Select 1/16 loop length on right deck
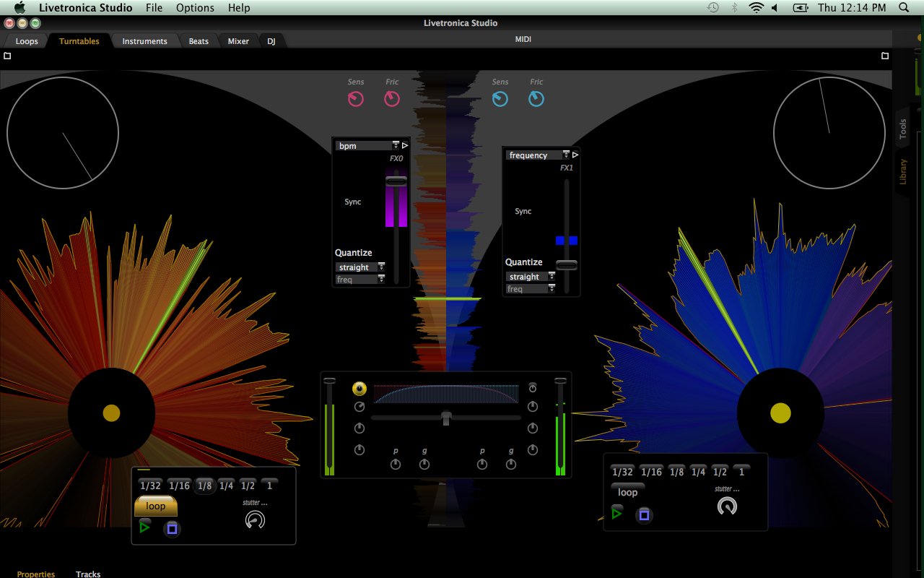Image resolution: width=924 pixels, height=578 pixels. [651, 472]
